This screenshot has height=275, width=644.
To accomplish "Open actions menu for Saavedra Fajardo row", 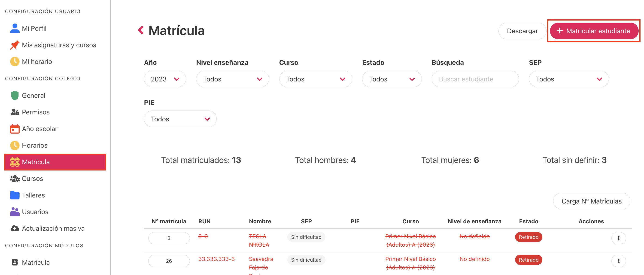I will pos(618,261).
